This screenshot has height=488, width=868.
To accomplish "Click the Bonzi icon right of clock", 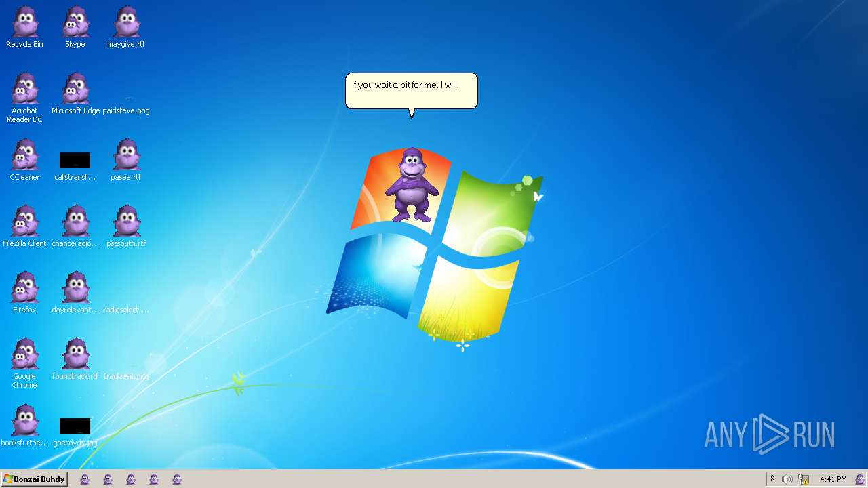I will click(x=860, y=479).
